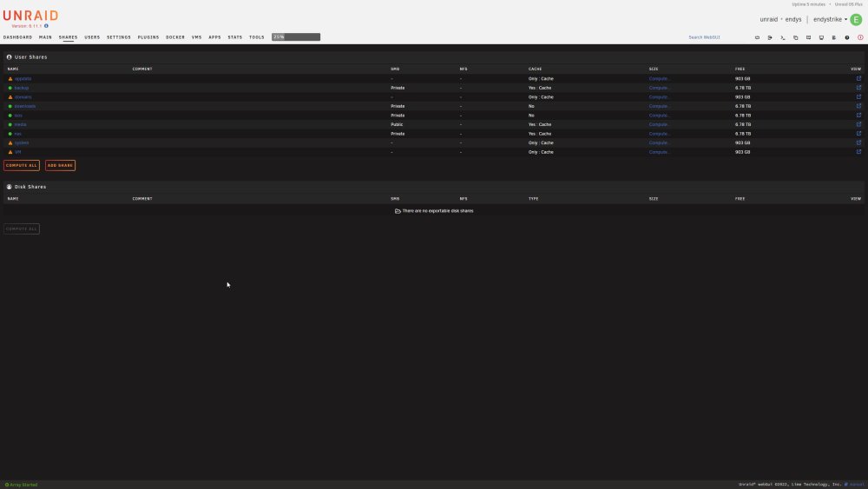Open the Tools tab
868x489 pixels.
(256, 37)
